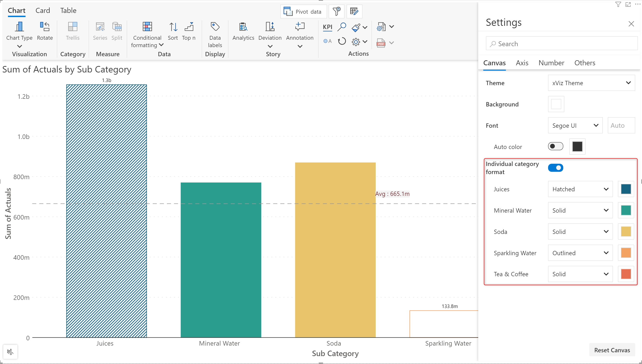Select the teal Mineral Water bar
This screenshot has height=364, width=642.
(221, 260)
